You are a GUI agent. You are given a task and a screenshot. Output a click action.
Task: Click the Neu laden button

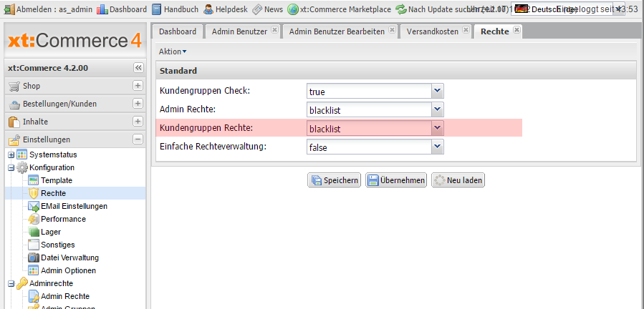point(458,180)
